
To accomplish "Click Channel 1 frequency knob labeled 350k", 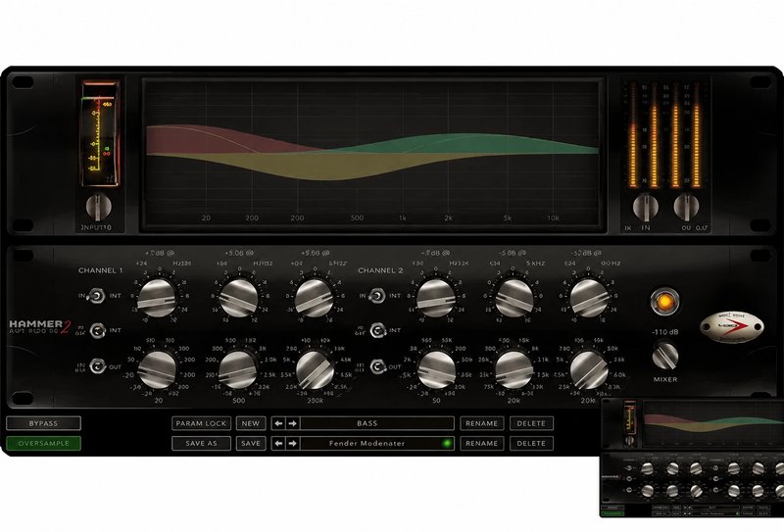I will [315, 370].
